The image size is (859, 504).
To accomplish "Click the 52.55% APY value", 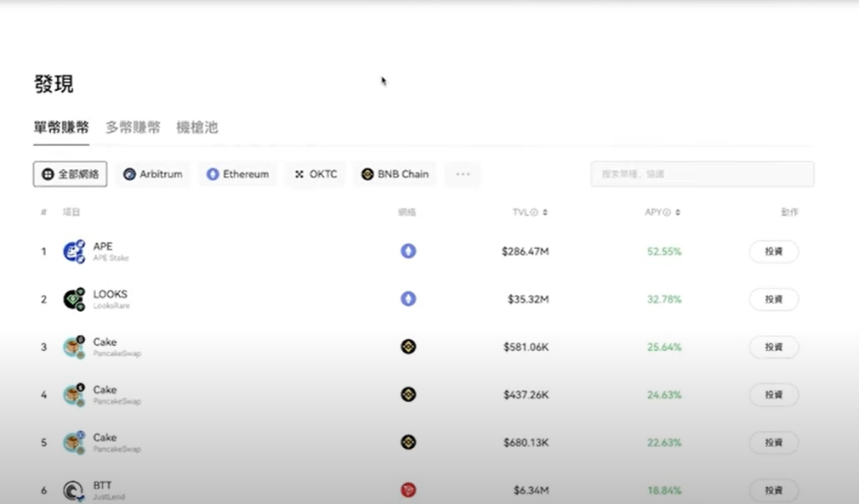I will [664, 252].
